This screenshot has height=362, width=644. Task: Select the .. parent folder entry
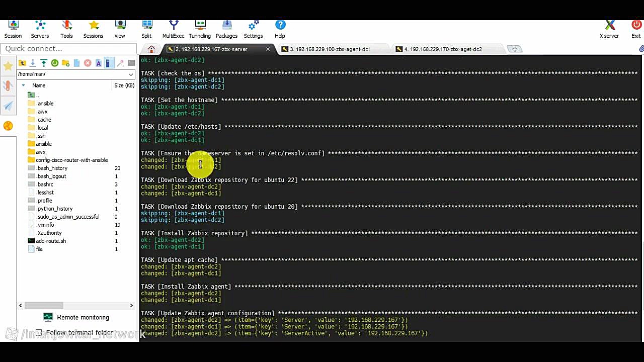tap(34, 95)
